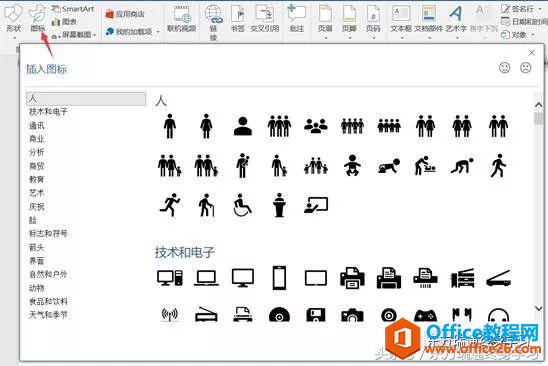Pick the teacher at board icon
This screenshot has height=366, width=548.
pyautogui.click(x=316, y=205)
